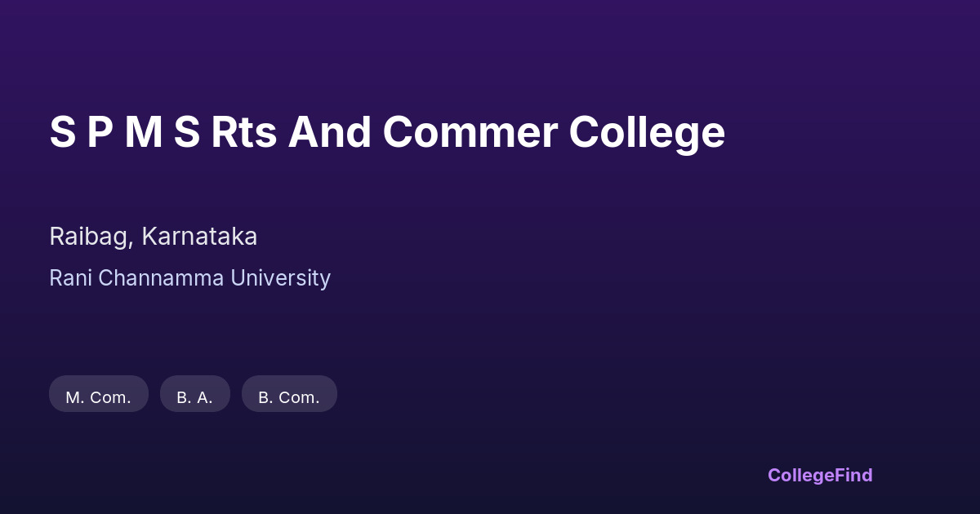The height and width of the screenshot is (514, 980).
Task: Click the S P M S Rts And Commer College heading
Action: tap(387, 132)
